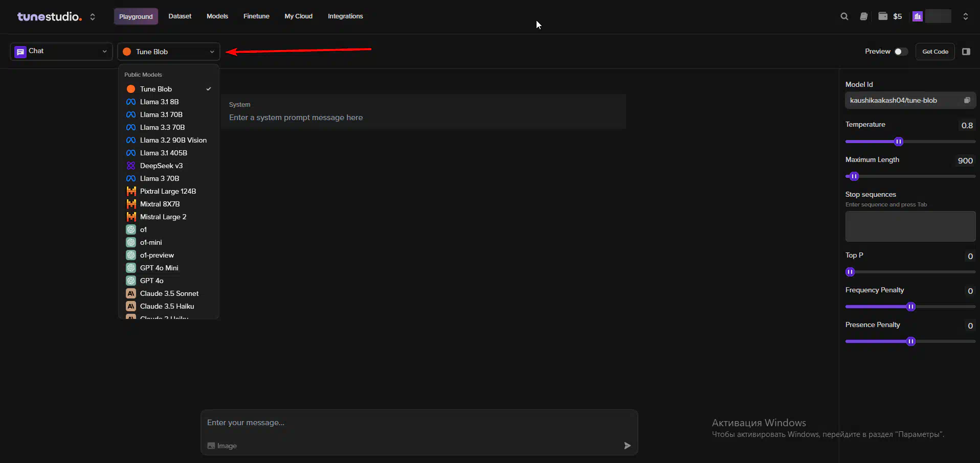Click the Get Code button

[935, 52]
